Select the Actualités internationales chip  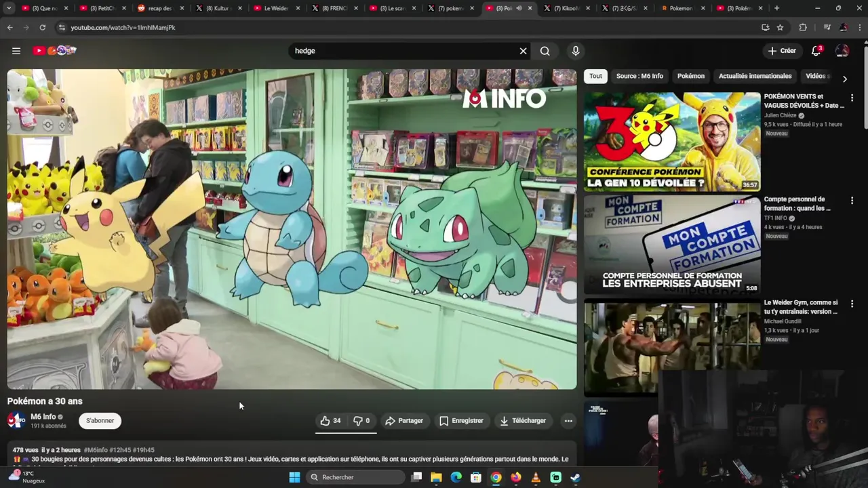click(755, 76)
